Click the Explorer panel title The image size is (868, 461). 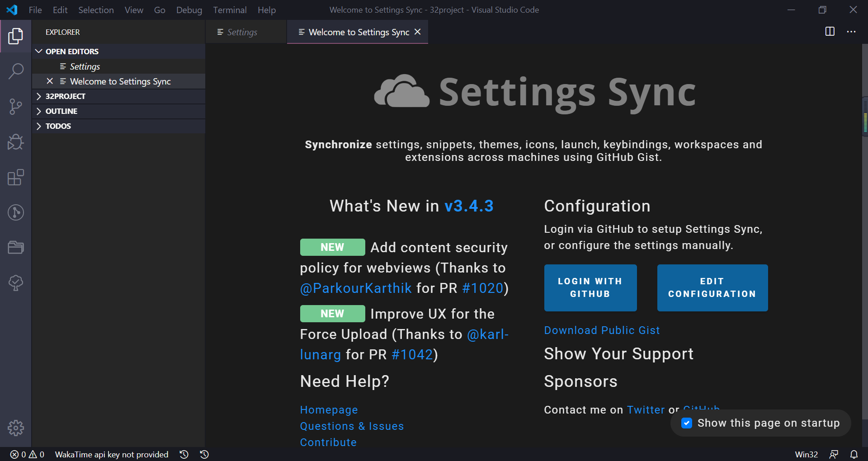click(62, 32)
